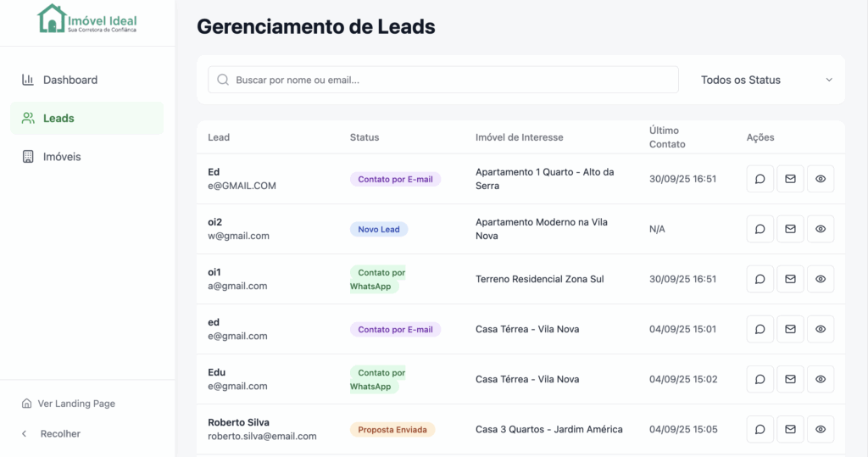Click the email icon in Roberto Silva row

point(790,429)
